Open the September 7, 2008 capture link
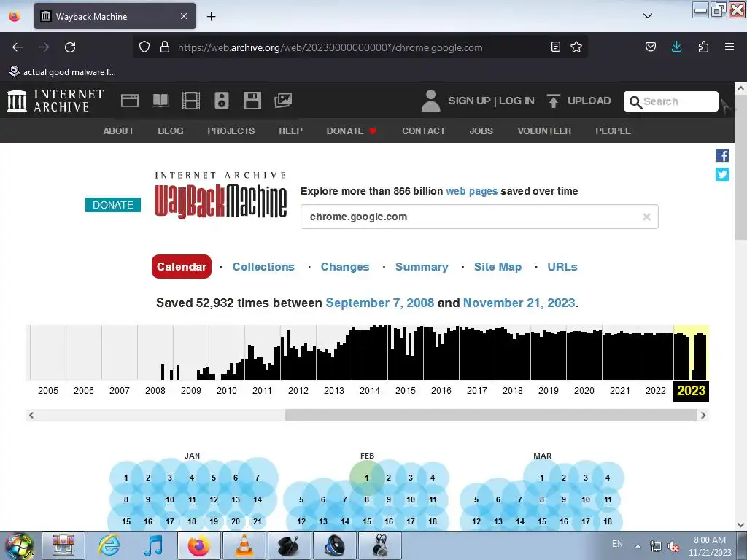Screen dimensions: 747x560 point(379,303)
